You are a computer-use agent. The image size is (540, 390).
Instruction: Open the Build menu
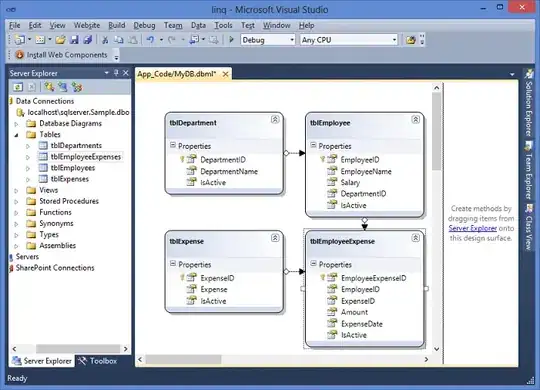point(116,25)
